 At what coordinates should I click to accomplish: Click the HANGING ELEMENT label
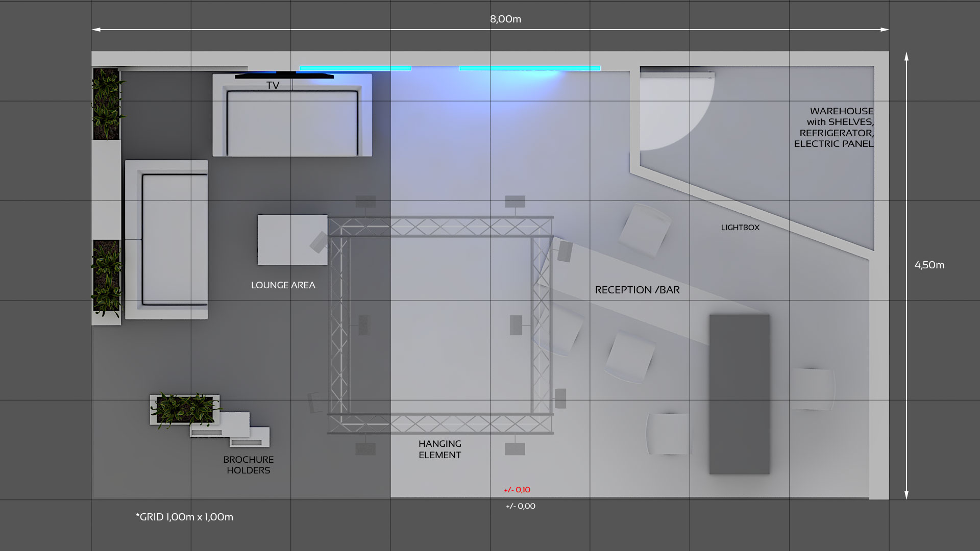440,449
